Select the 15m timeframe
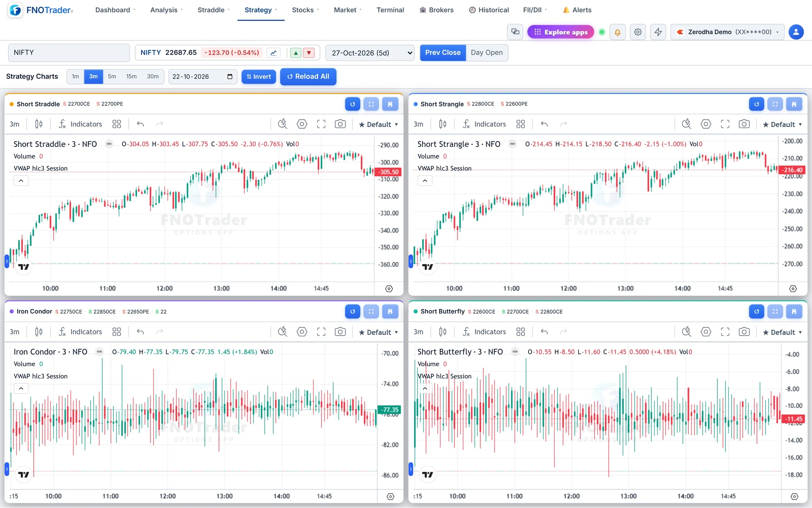 tap(131, 77)
